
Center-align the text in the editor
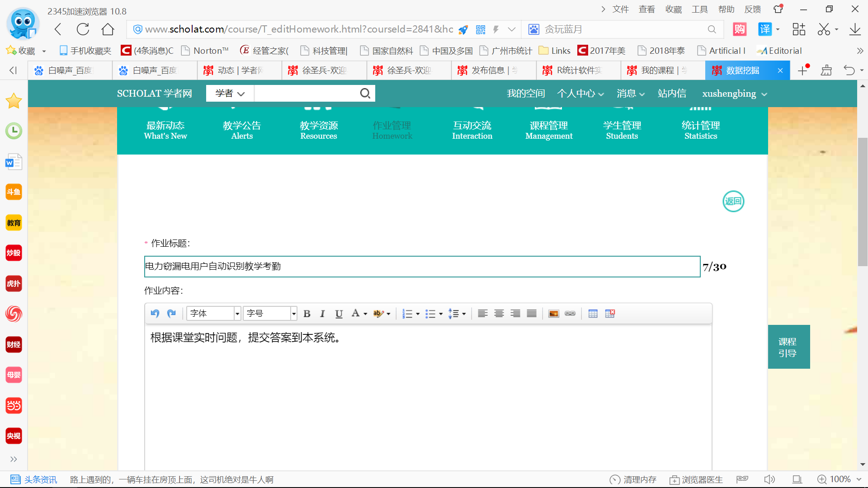click(x=499, y=314)
